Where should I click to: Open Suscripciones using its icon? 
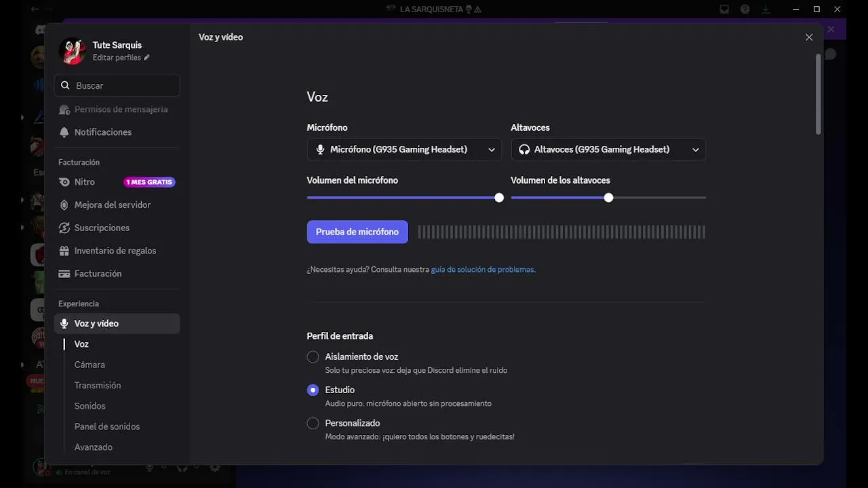pyautogui.click(x=64, y=228)
